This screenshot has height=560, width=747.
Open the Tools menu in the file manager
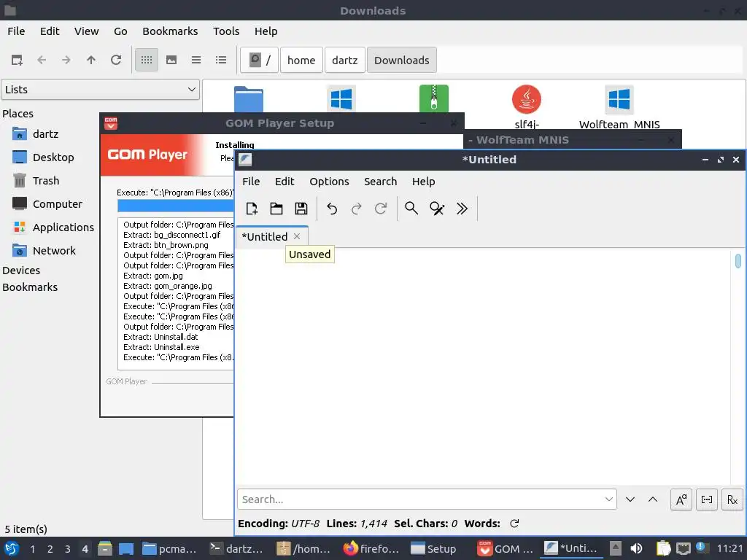(226, 31)
